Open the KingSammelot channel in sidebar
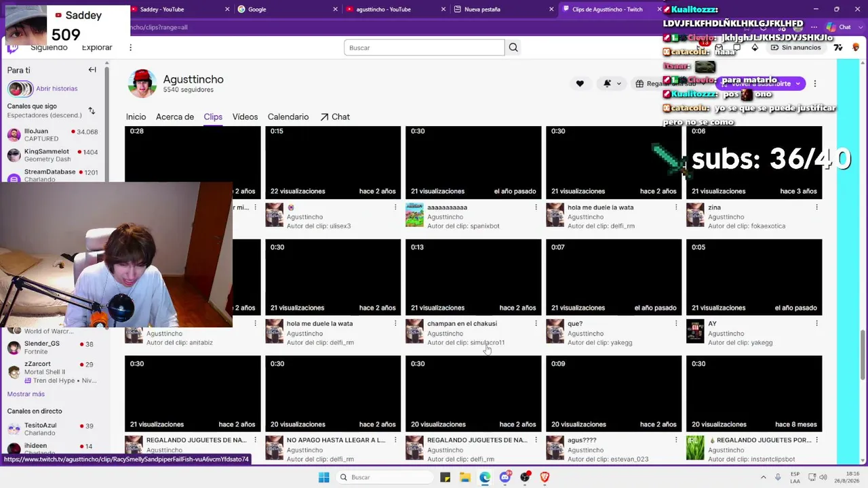This screenshot has height=488, width=868. [54, 155]
